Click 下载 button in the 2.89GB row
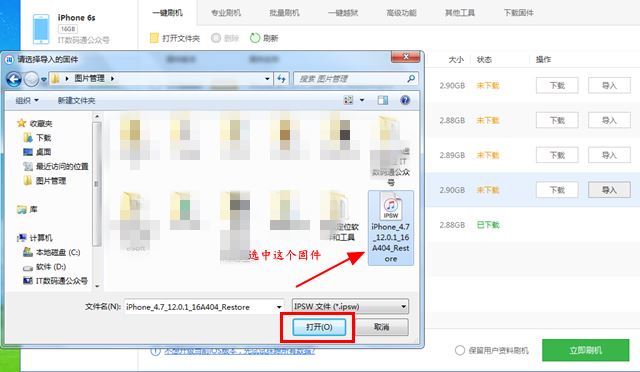This screenshot has height=372, width=640. coord(557,155)
